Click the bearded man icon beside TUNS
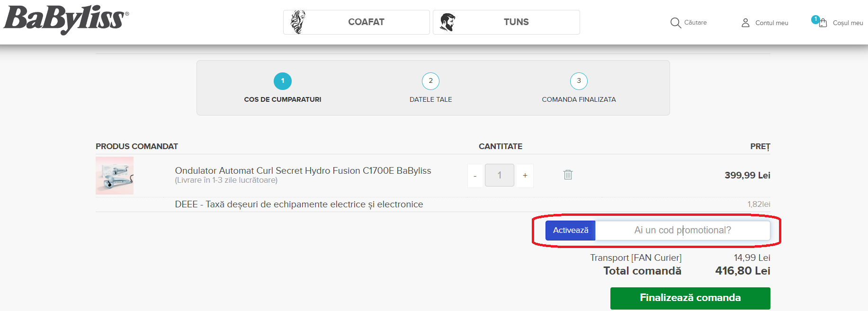 click(x=447, y=22)
